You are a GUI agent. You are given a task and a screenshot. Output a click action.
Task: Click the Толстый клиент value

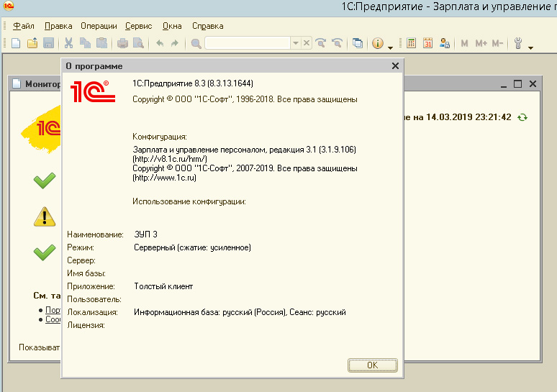pyautogui.click(x=163, y=286)
